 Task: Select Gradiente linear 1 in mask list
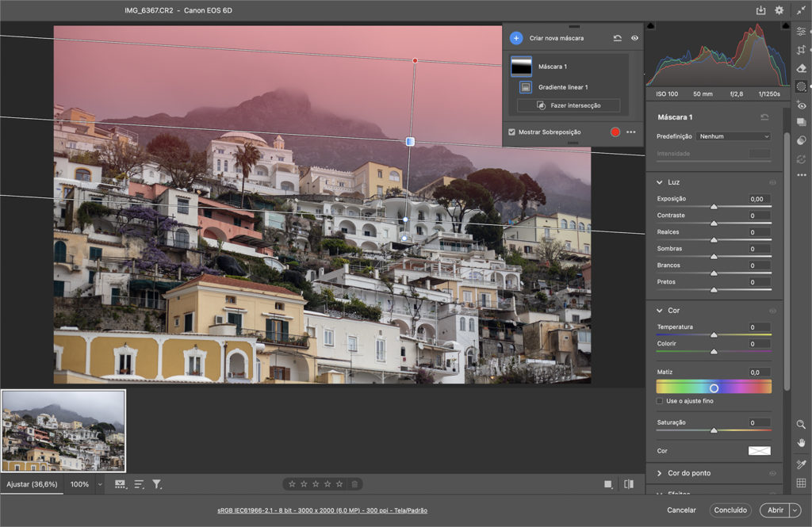562,87
